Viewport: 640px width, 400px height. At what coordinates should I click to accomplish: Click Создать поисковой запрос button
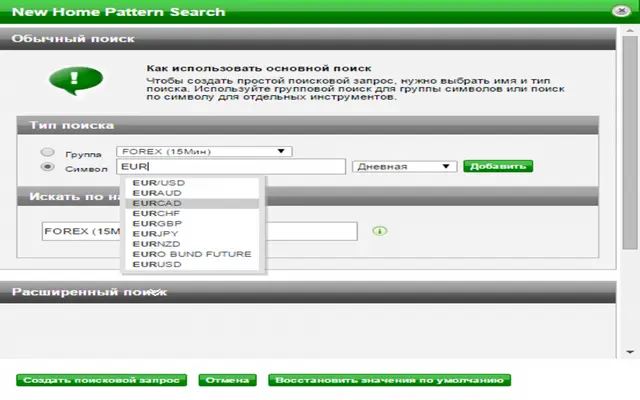tap(101, 380)
